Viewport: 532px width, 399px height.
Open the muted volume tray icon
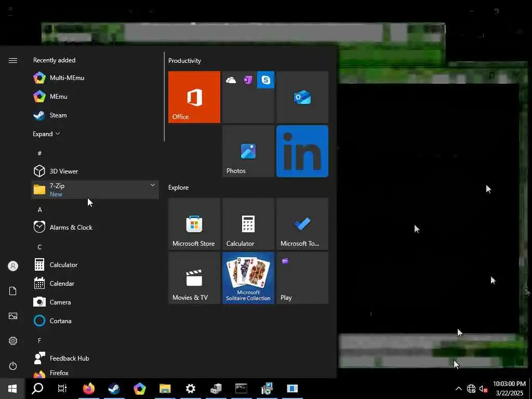click(483, 389)
